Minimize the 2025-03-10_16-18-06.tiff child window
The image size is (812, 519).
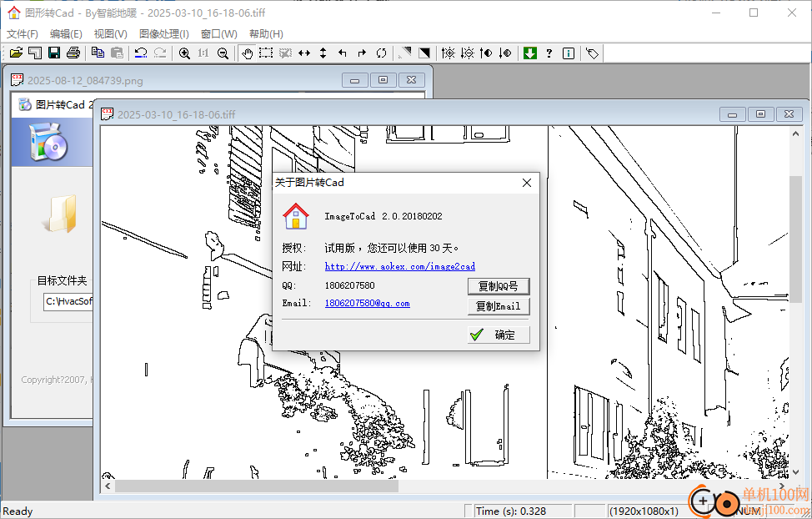(732, 114)
